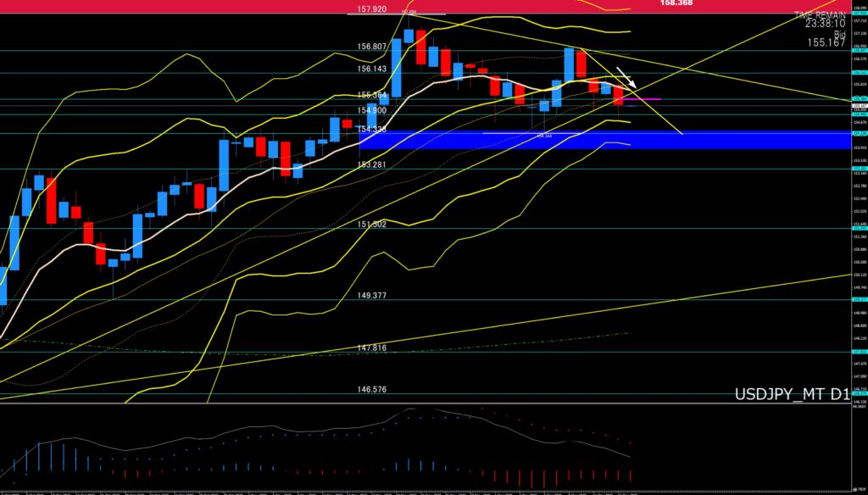Select the 154.900 price level label
Viewport: 868px width, 495px height.
click(373, 110)
